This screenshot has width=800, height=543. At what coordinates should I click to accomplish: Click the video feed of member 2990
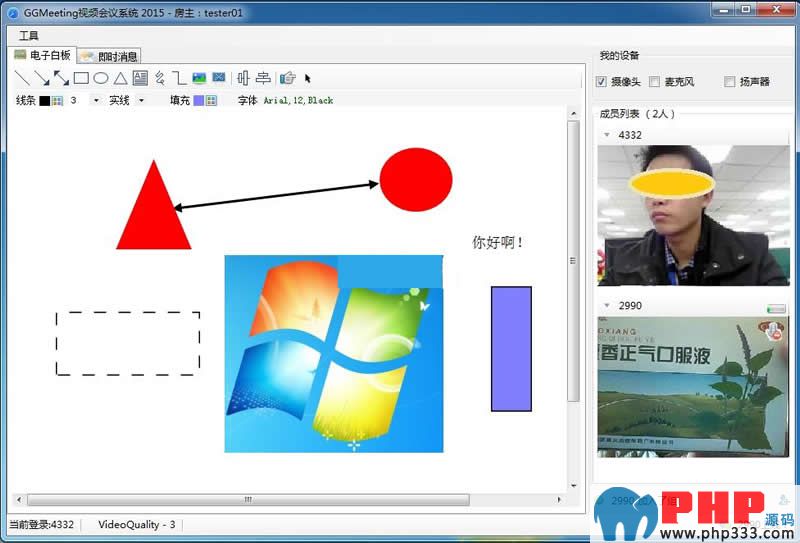click(693, 386)
